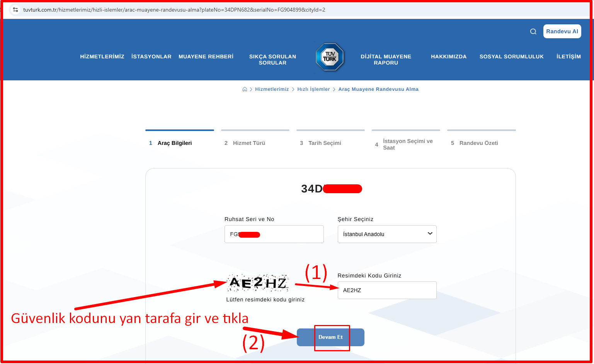594x364 pixels.
Task: Open site info icon in address bar
Action: [x=15, y=10]
